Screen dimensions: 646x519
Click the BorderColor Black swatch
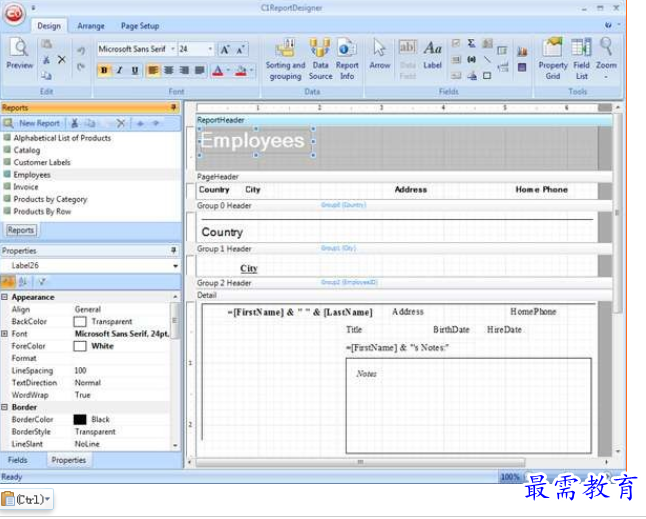(x=80, y=419)
